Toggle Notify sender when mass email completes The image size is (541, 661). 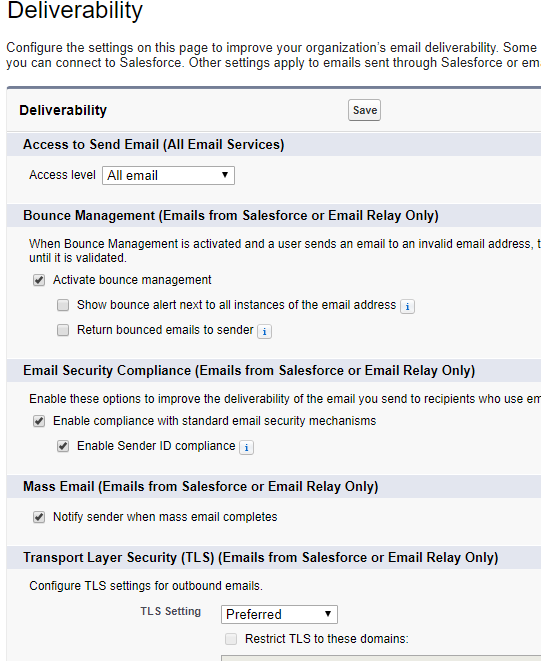(x=39, y=517)
